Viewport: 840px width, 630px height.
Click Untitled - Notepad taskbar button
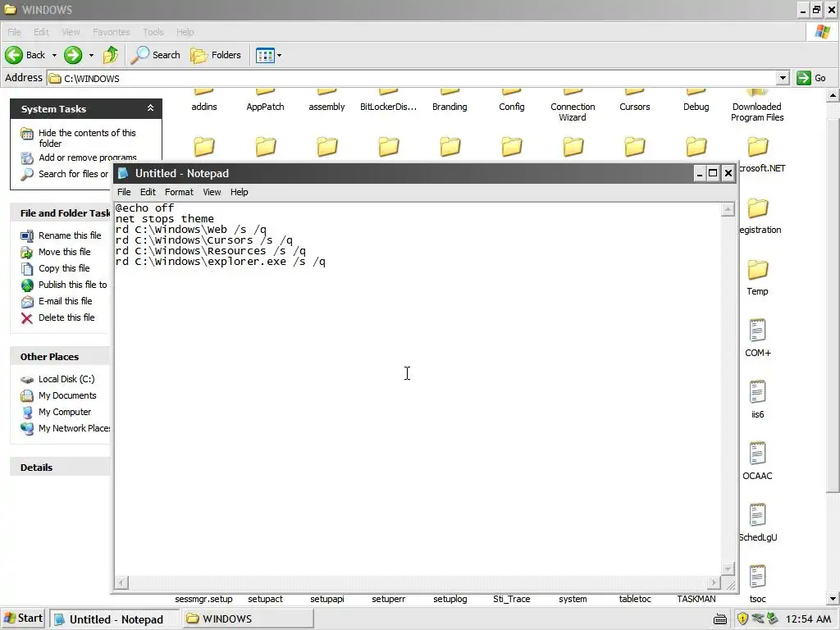click(x=115, y=619)
